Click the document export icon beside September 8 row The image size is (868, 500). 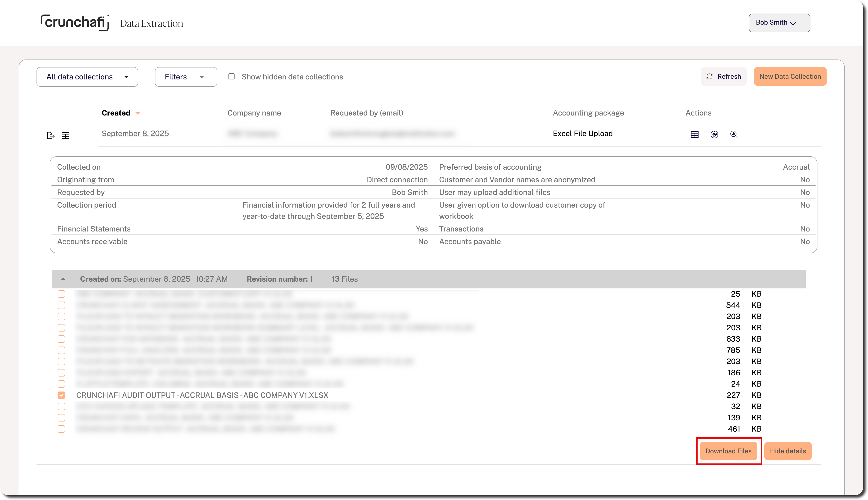(50, 135)
